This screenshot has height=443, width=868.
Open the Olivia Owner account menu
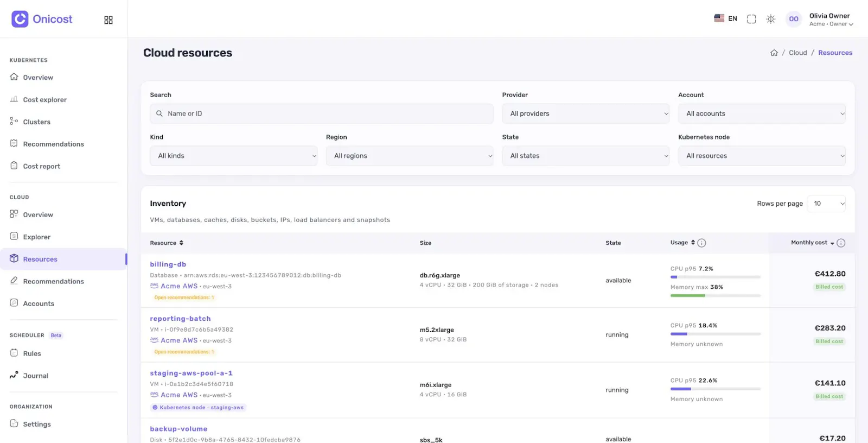[x=831, y=20]
